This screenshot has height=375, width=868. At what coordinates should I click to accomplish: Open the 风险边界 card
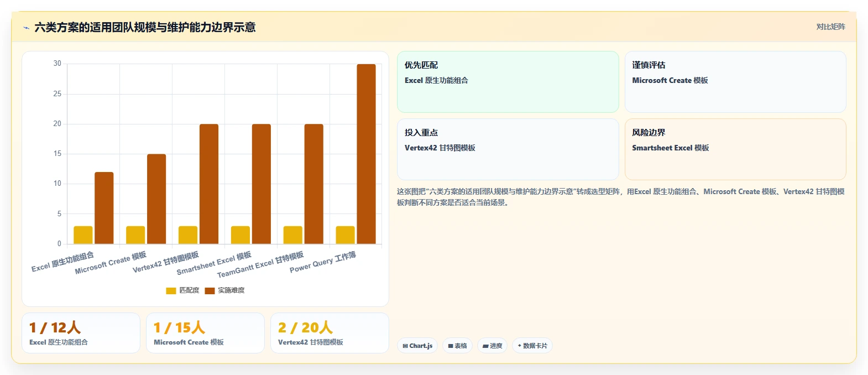coord(735,149)
